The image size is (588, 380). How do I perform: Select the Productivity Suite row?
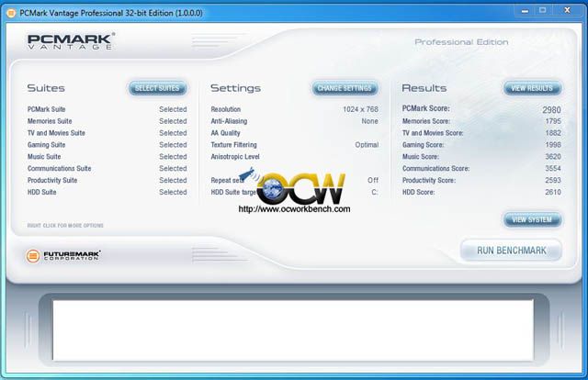[x=107, y=180]
